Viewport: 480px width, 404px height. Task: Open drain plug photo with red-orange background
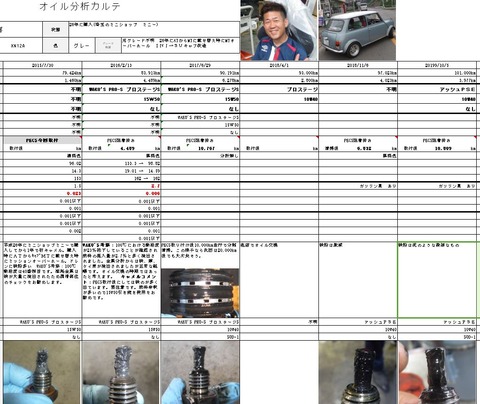438,372
